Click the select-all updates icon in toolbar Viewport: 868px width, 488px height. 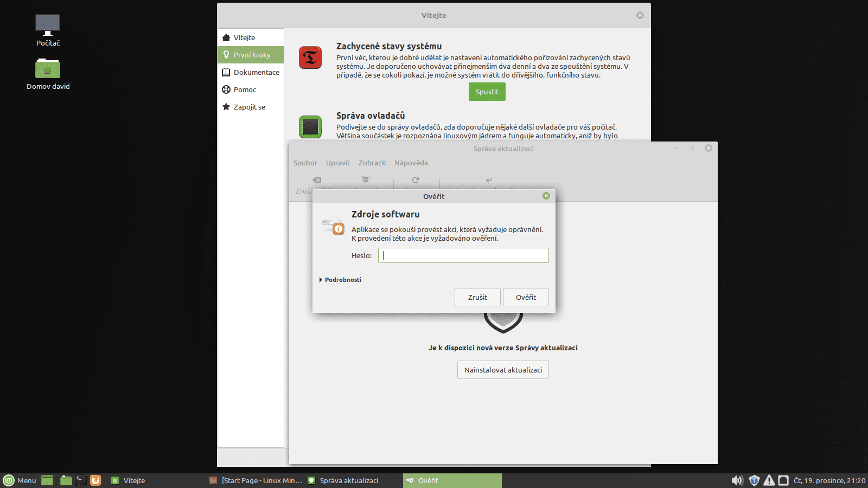(366, 179)
